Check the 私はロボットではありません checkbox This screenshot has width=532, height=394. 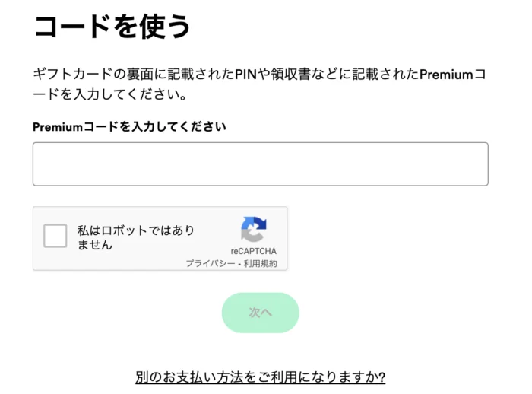[x=55, y=237]
